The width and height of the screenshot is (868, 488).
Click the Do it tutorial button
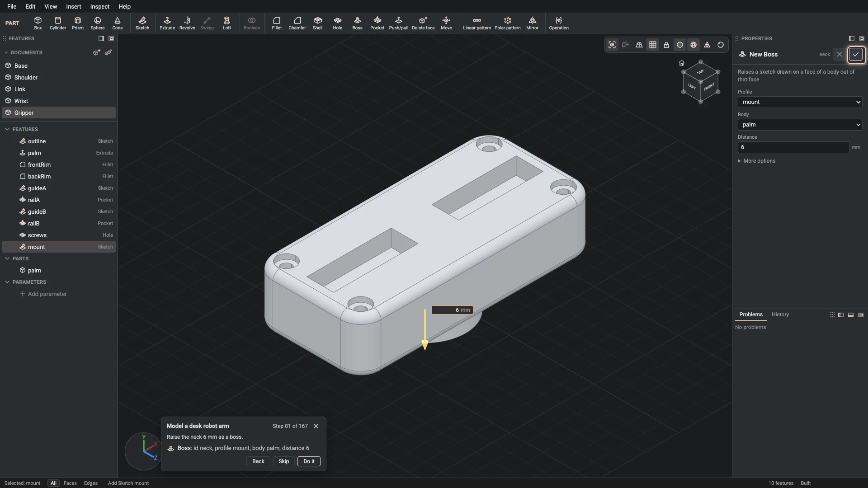point(309,461)
